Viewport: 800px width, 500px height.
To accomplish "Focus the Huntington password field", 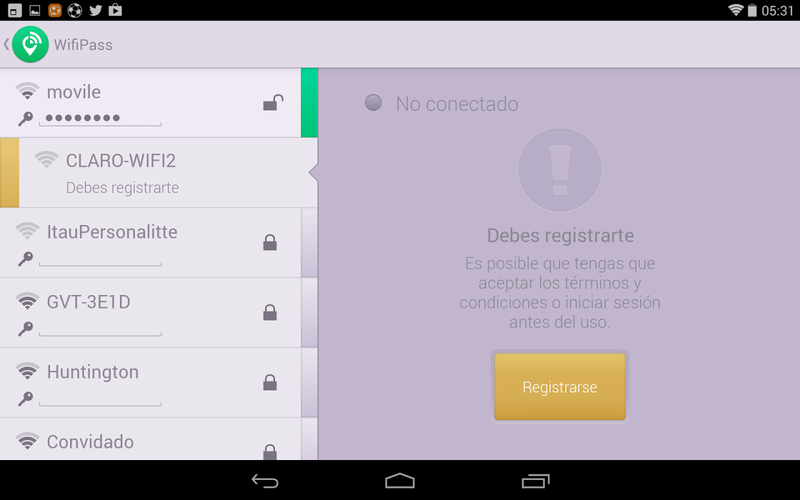I will point(101,398).
